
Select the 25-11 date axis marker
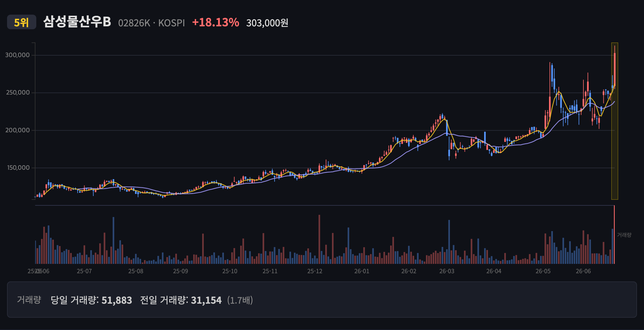(270, 271)
